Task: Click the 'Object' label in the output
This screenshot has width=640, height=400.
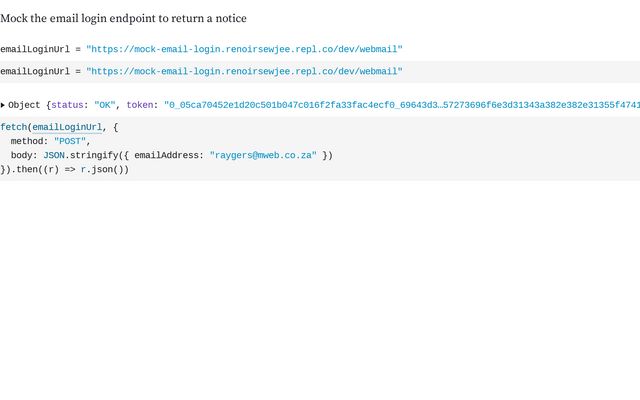Action: [x=24, y=105]
